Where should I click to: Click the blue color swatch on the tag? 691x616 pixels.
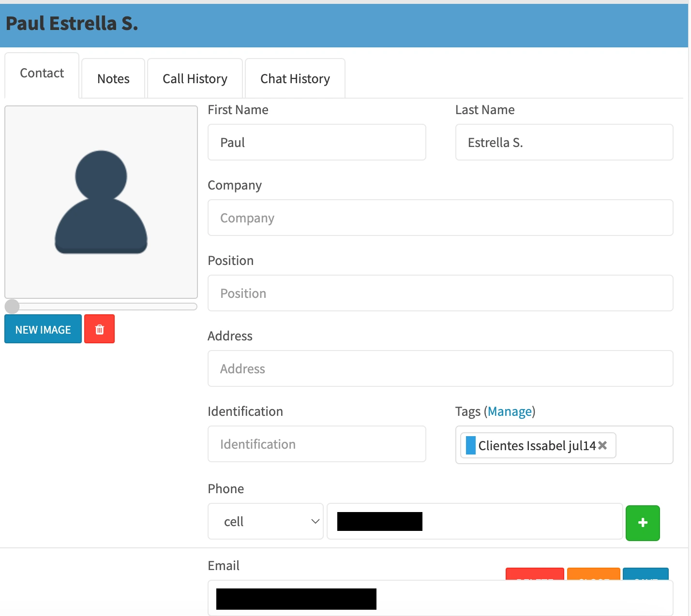[x=470, y=445]
